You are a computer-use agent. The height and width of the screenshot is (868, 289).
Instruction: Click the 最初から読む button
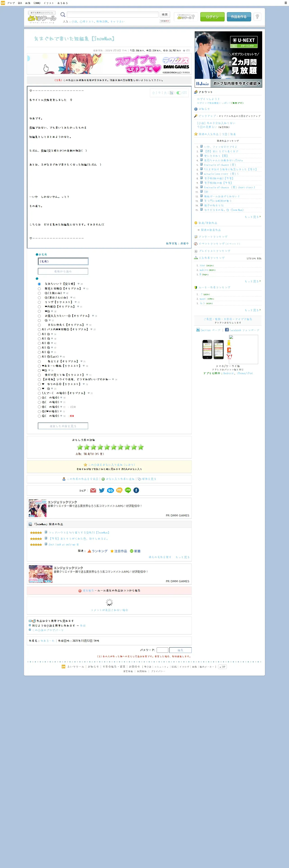coord(63,271)
